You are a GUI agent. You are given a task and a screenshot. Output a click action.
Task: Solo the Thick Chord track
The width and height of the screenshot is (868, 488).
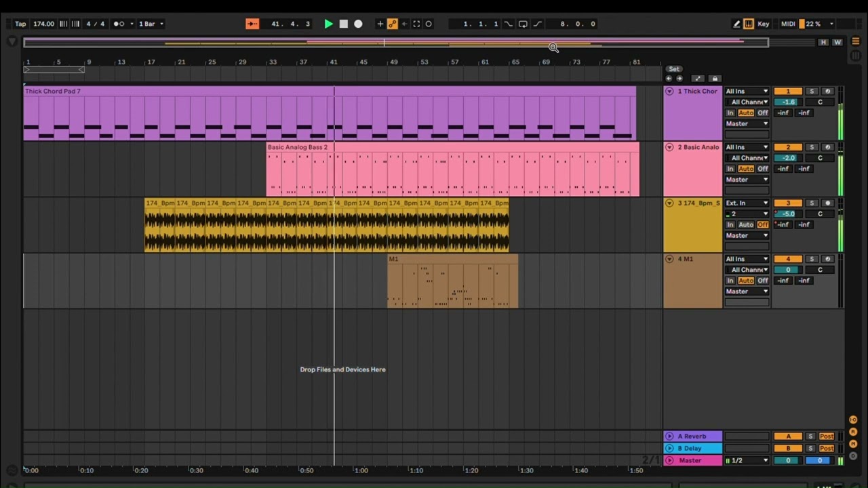tap(812, 91)
